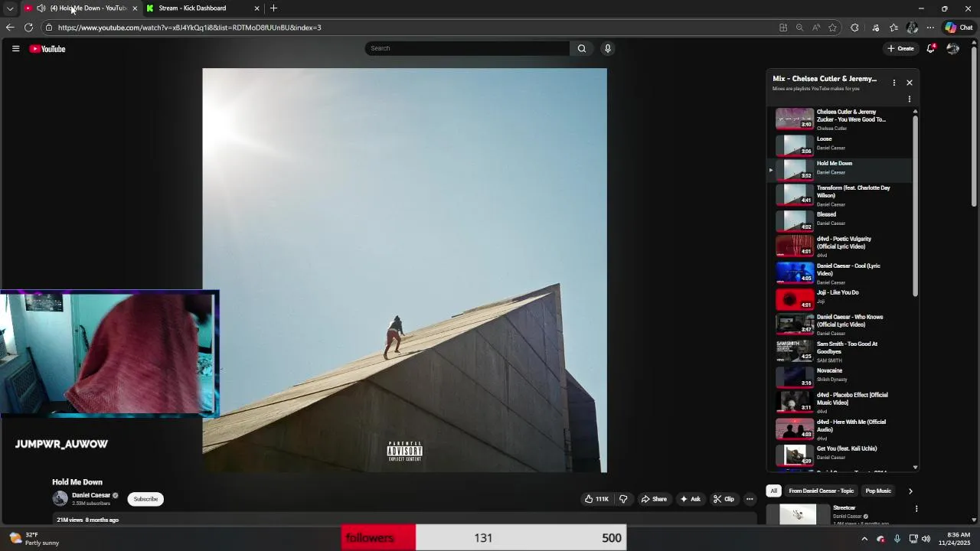Add page to browser favorites star
This screenshot has height=551, width=980.
(x=833, y=28)
